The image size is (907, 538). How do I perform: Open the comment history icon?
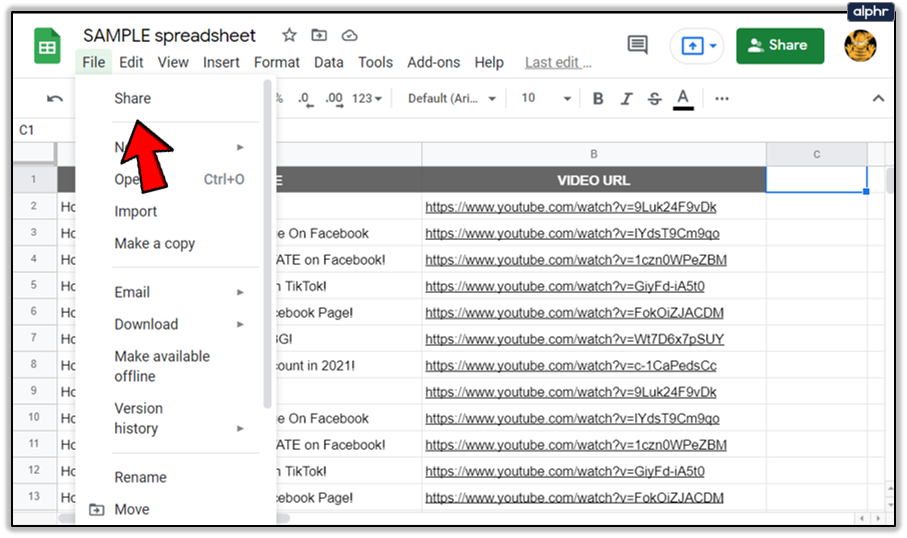tap(637, 45)
